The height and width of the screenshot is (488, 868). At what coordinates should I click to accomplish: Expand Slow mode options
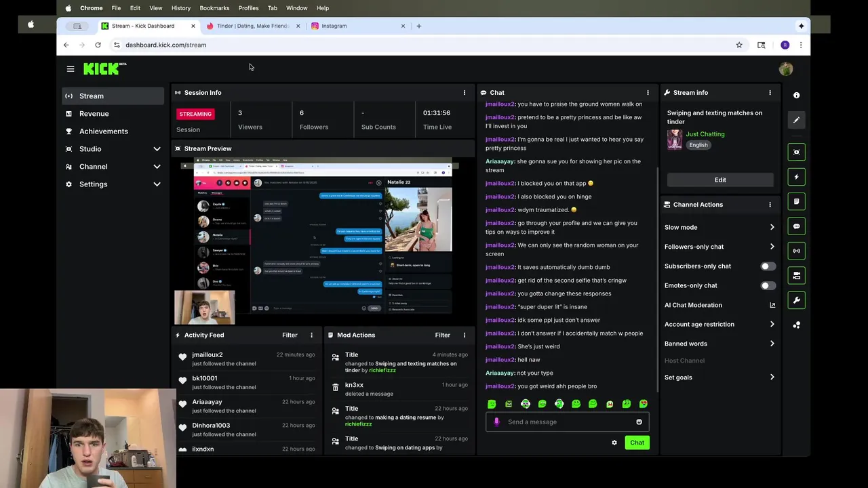point(772,228)
